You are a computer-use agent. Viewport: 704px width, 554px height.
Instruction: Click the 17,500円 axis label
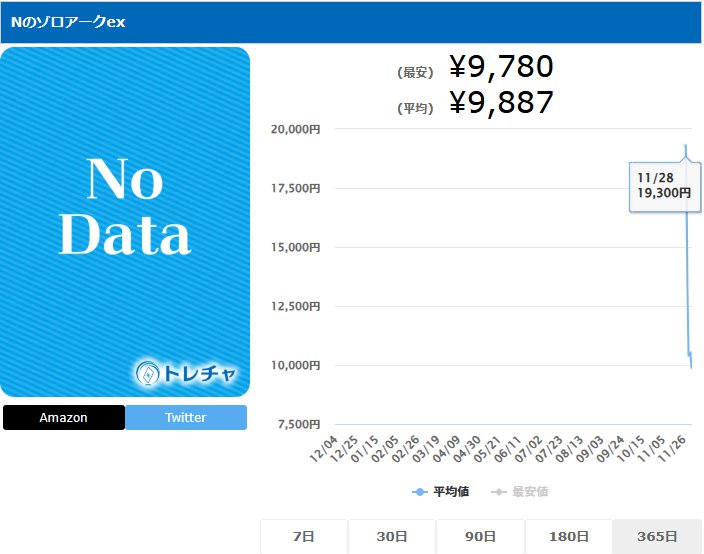click(295, 188)
